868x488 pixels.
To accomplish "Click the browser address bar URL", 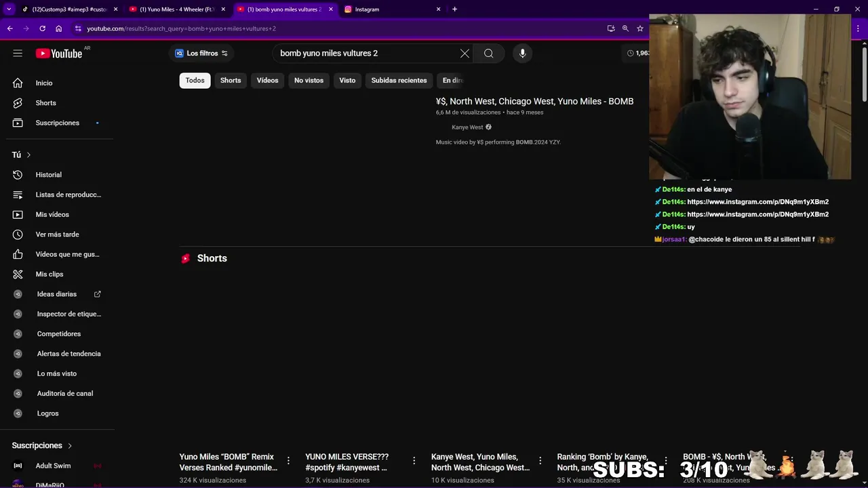I will pyautogui.click(x=181, y=28).
